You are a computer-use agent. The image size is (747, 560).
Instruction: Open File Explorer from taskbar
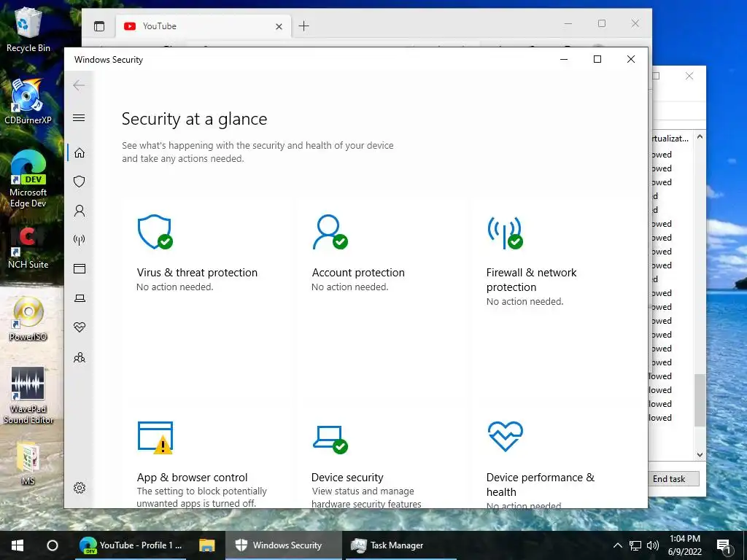click(x=206, y=545)
